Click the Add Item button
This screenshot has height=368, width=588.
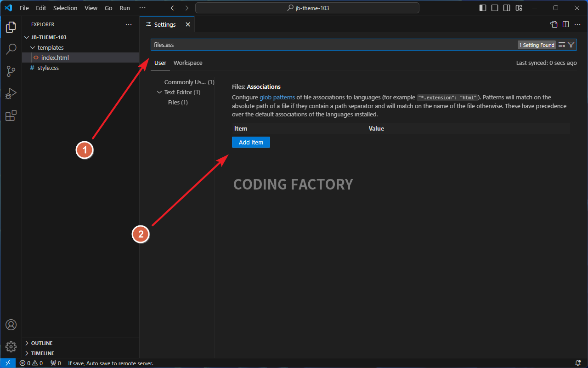[251, 142]
